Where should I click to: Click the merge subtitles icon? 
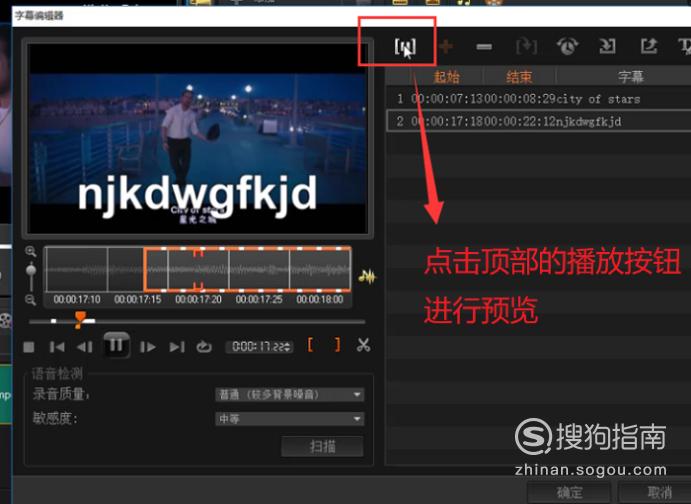[x=526, y=46]
